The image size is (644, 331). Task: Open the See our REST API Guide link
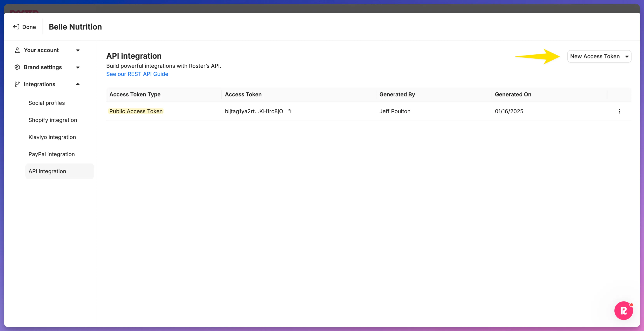click(x=137, y=74)
